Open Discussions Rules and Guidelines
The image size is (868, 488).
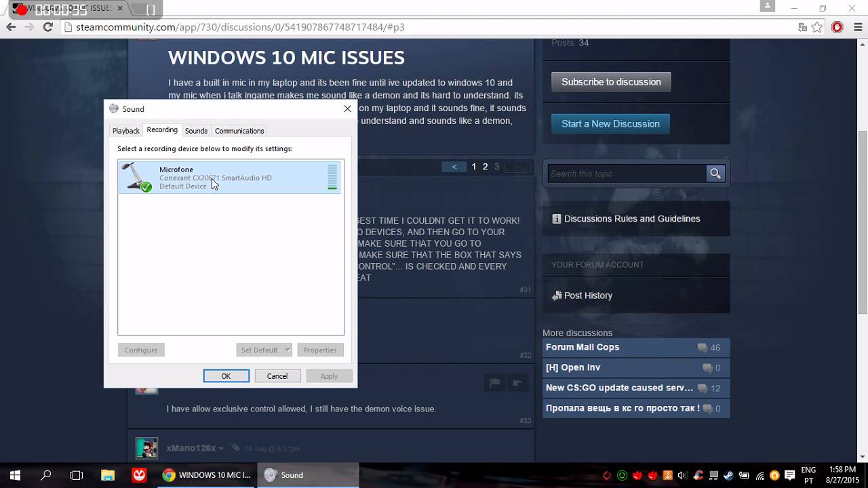[632, 219]
